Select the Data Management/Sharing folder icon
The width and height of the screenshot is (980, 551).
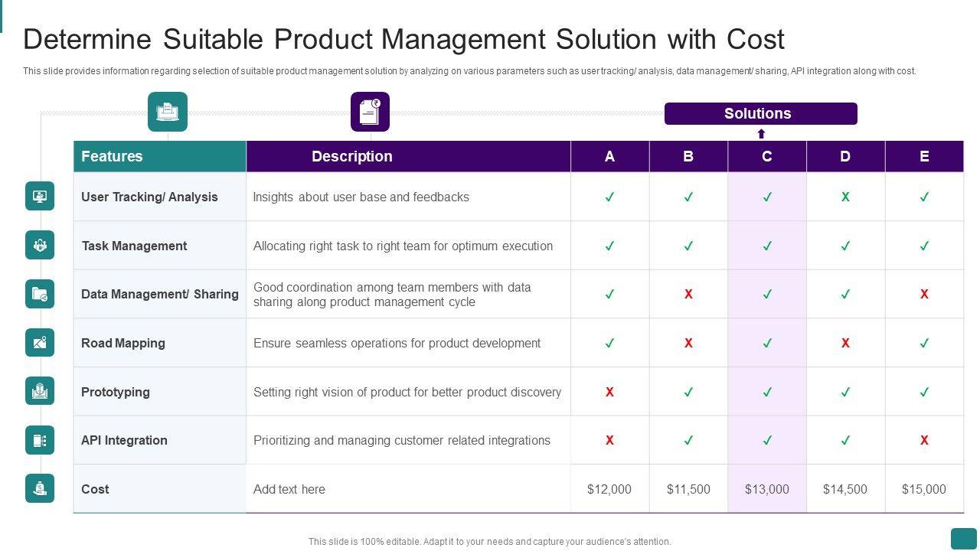click(40, 294)
